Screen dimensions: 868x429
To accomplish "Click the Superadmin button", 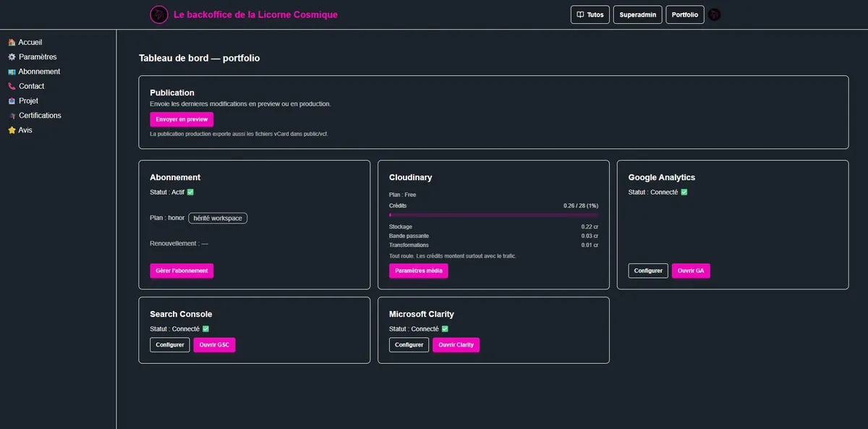I will 637,14.
